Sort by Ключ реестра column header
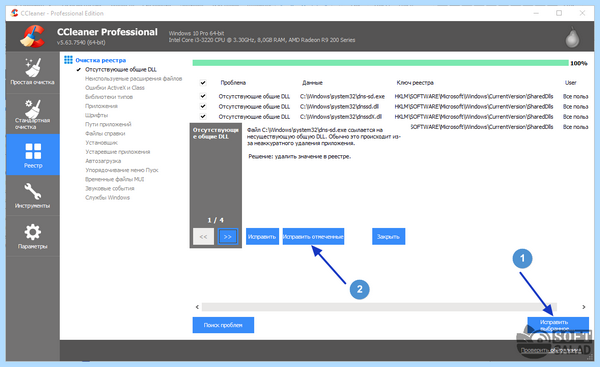 pyautogui.click(x=415, y=83)
